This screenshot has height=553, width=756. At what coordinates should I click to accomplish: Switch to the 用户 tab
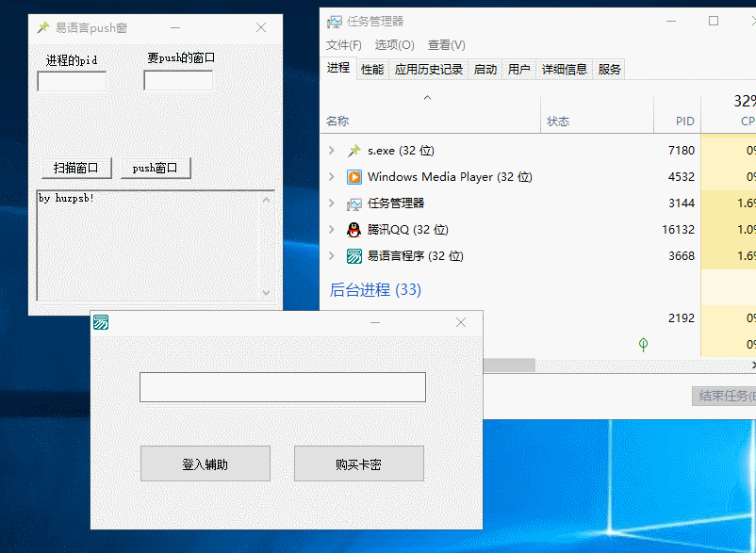pos(519,70)
